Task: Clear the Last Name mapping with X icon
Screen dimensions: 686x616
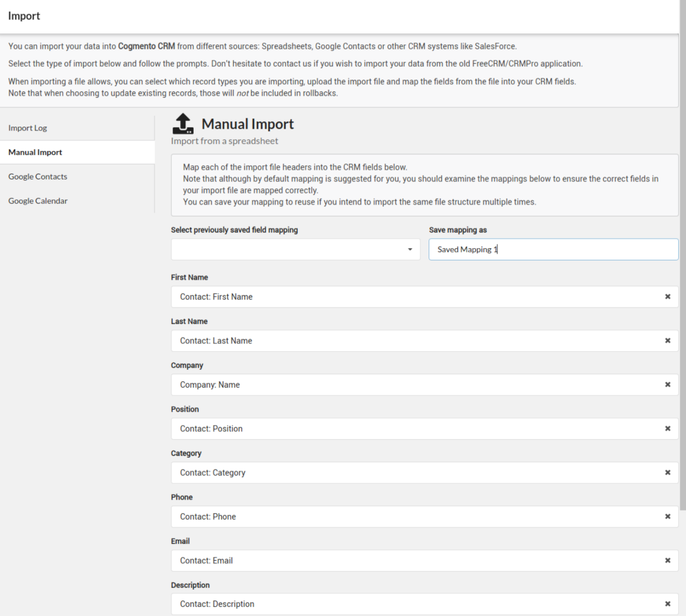Action: click(x=667, y=341)
